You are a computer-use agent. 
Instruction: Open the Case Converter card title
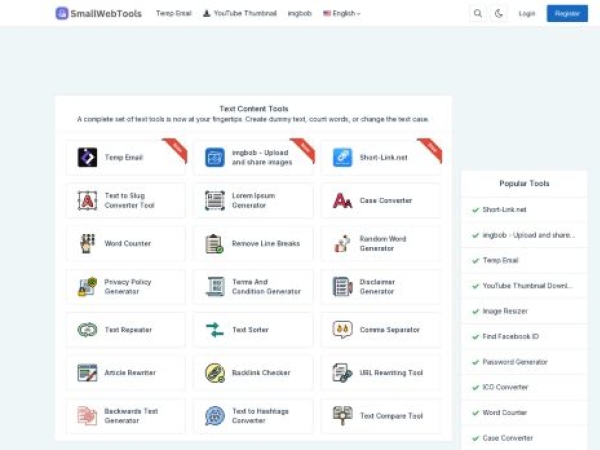tap(386, 200)
